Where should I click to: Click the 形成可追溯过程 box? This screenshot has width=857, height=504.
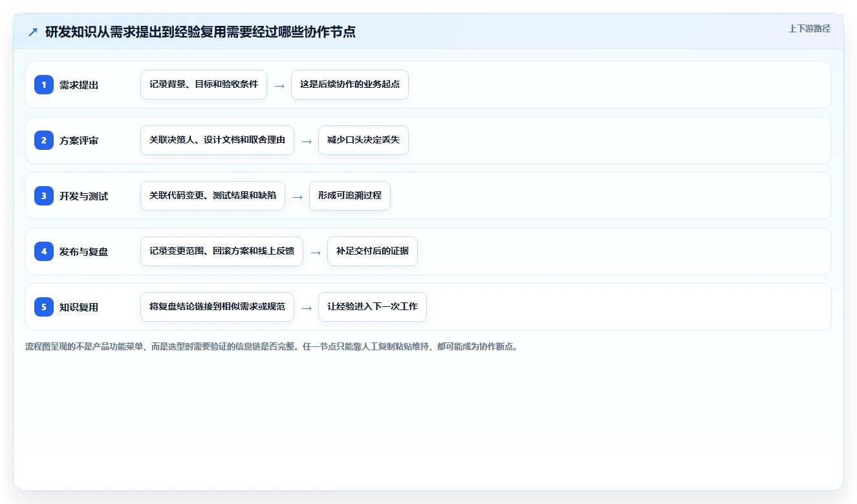tap(350, 196)
